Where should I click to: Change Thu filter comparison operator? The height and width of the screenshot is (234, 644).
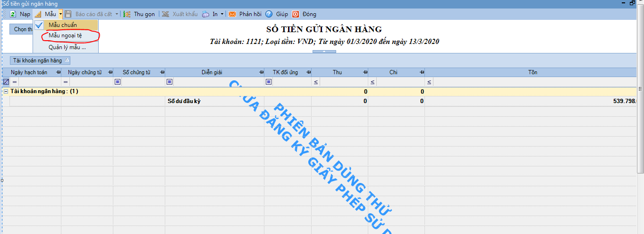[316, 82]
